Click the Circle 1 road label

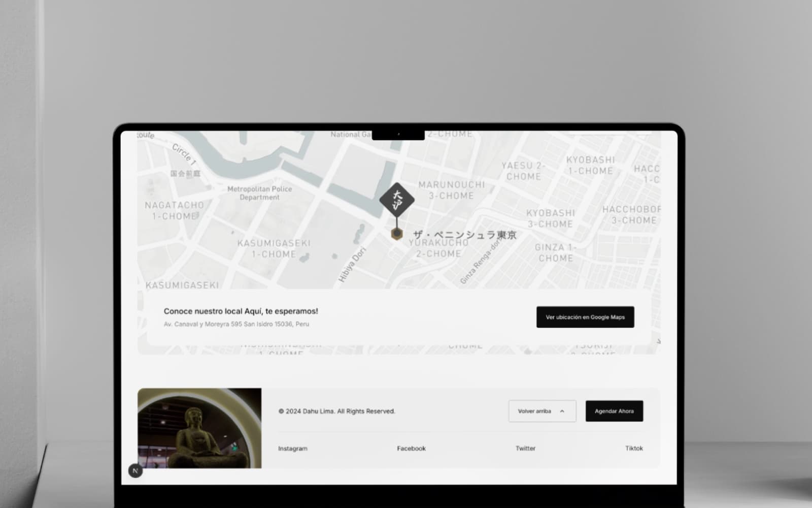point(184,154)
